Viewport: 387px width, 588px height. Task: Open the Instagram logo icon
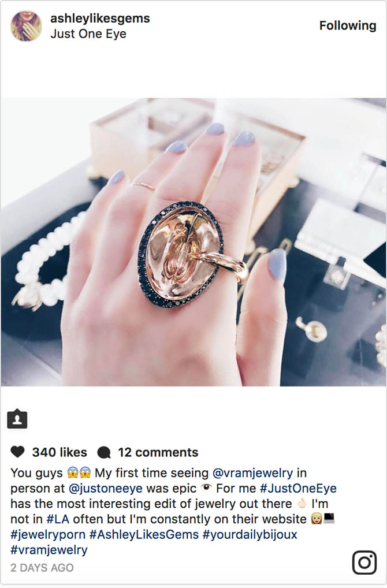pos(364,562)
